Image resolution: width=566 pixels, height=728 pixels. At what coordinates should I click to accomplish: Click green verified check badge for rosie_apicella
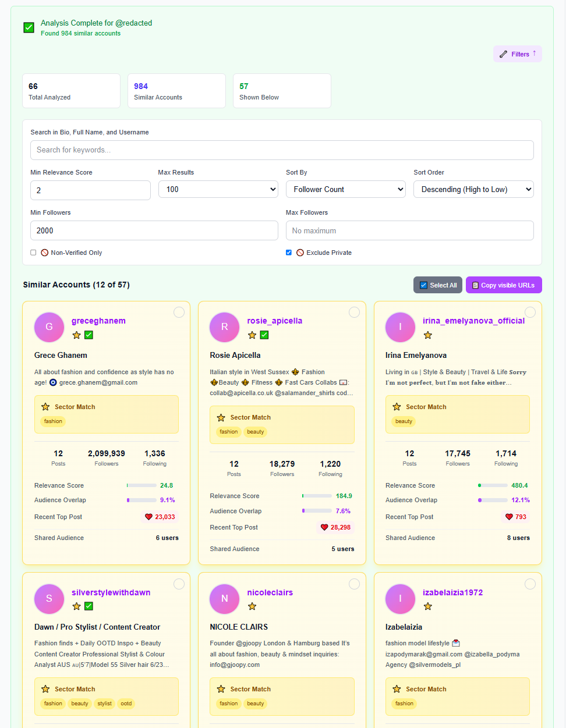(264, 335)
